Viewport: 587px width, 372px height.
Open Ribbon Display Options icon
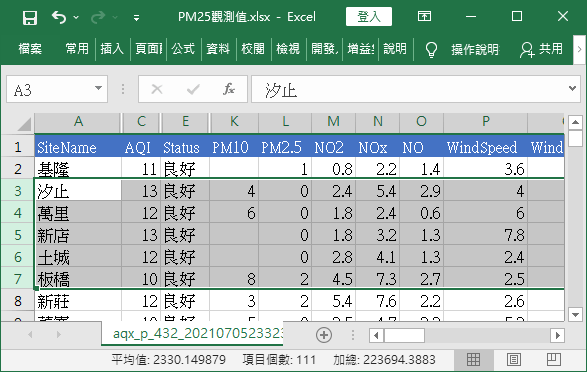pos(424,16)
